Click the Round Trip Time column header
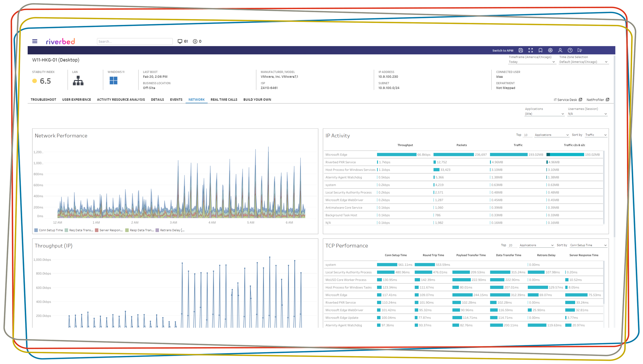Image resolution: width=643 pixels, height=364 pixels. 433,255
